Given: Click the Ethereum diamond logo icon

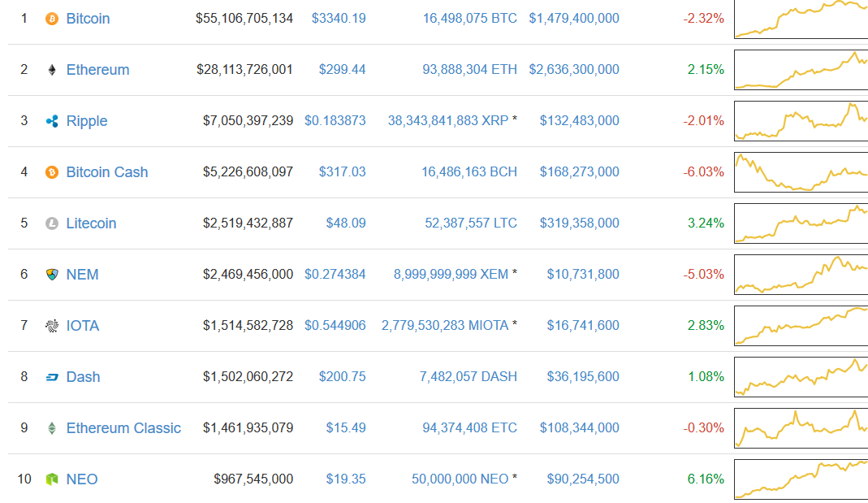Looking at the screenshot, I should [52, 70].
